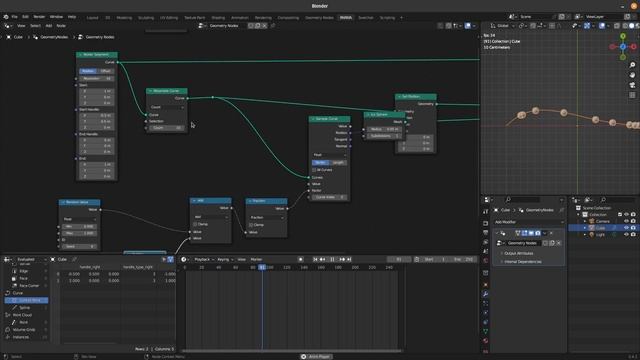Open the Output properties tab icon

click(x=485, y=233)
